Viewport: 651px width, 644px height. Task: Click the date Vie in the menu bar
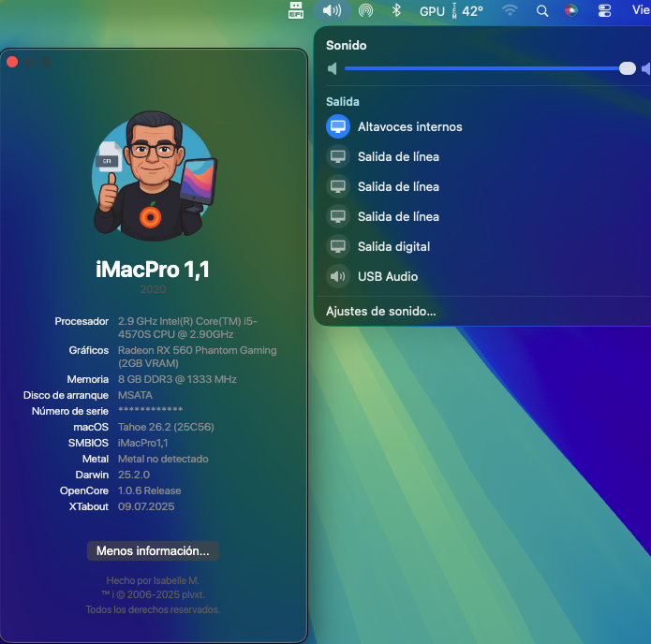coord(641,10)
